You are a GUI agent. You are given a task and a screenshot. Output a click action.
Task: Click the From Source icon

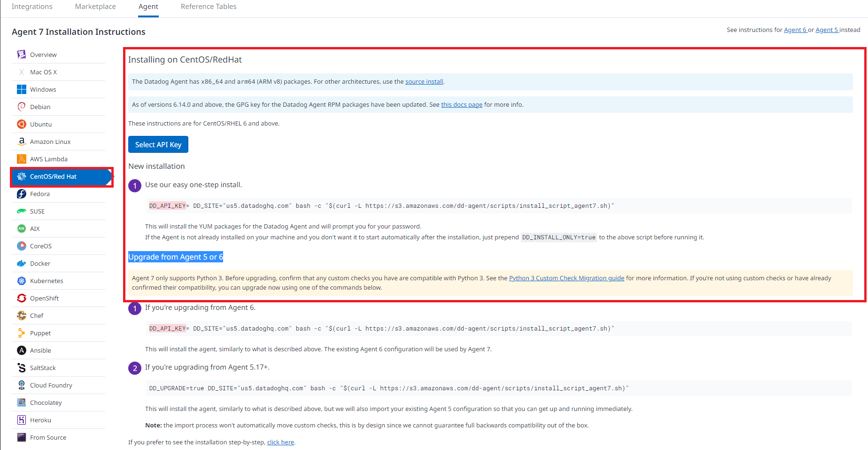point(22,437)
